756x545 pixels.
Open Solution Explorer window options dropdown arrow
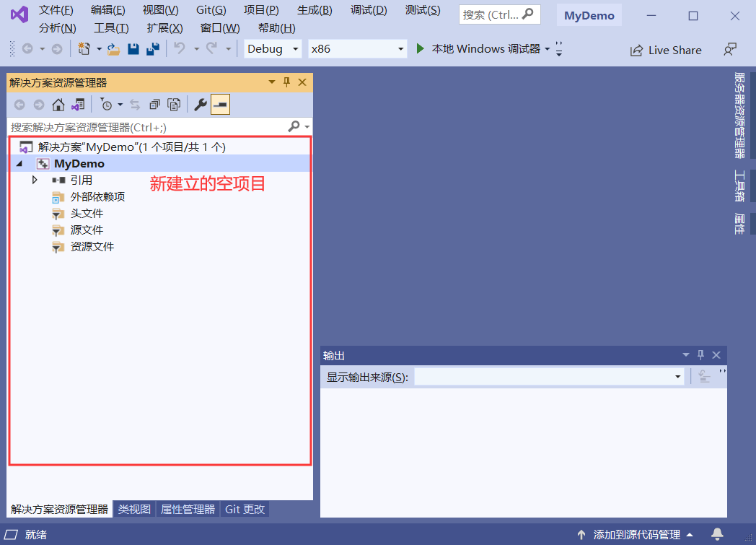click(x=272, y=82)
